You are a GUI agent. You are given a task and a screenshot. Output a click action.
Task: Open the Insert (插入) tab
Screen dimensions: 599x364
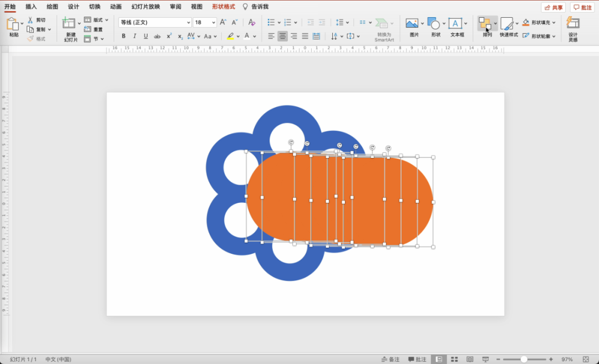(31, 7)
